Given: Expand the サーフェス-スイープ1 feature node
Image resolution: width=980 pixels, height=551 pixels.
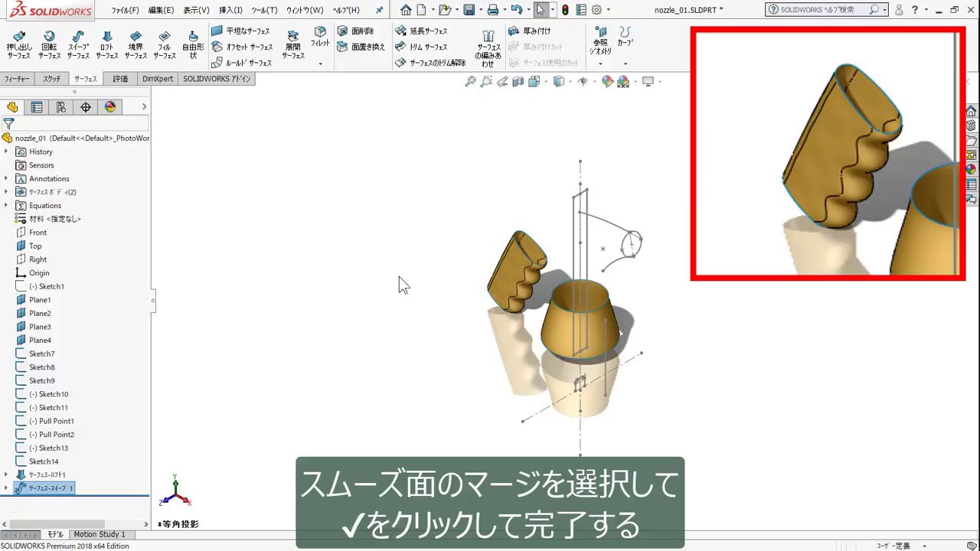Looking at the screenshot, I should point(6,488).
